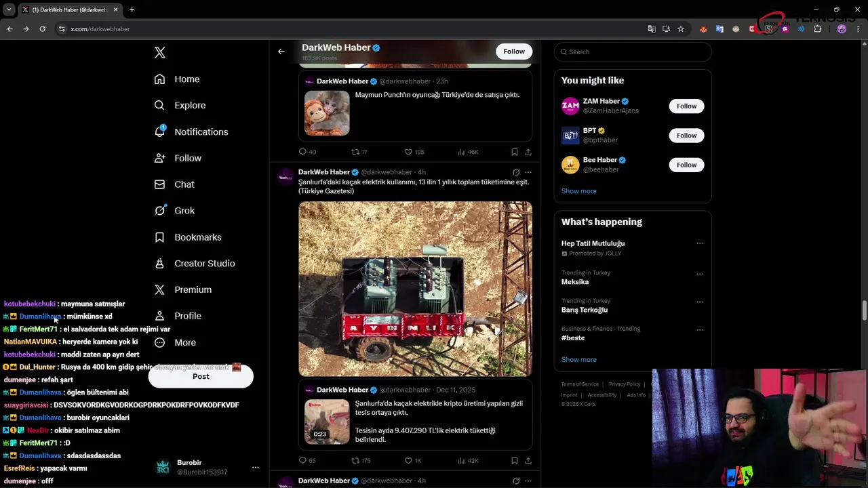Viewport: 868px width, 488px height.
Task: Open the transformer truck image
Action: tap(415, 289)
